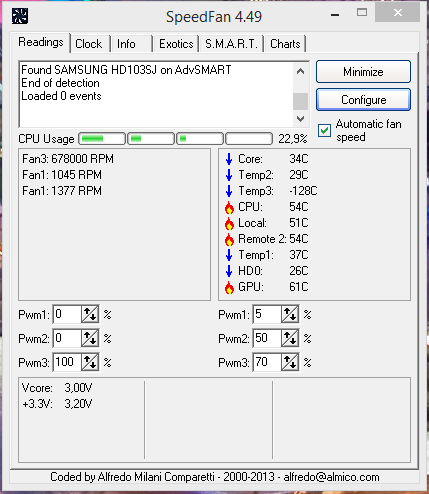Open the Configure dialog
Screen dimensions: 429x494
point(363,100)
